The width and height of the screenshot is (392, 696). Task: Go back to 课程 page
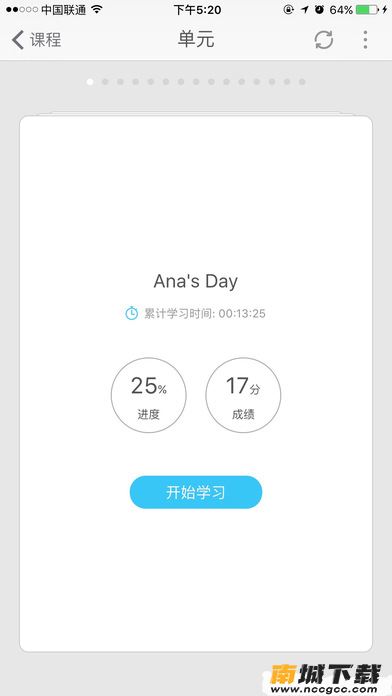tap(36, 40)
